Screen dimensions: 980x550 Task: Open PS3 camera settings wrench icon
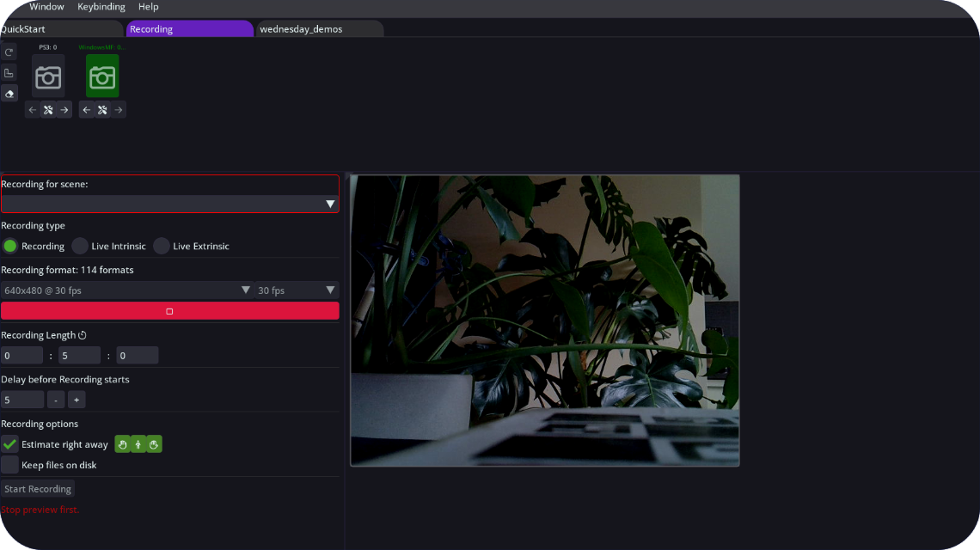click(48, 110)
